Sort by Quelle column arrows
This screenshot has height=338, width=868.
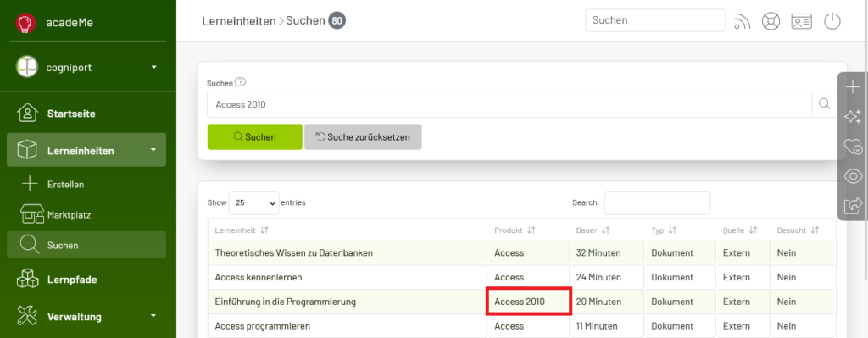(x=753, y=230)
